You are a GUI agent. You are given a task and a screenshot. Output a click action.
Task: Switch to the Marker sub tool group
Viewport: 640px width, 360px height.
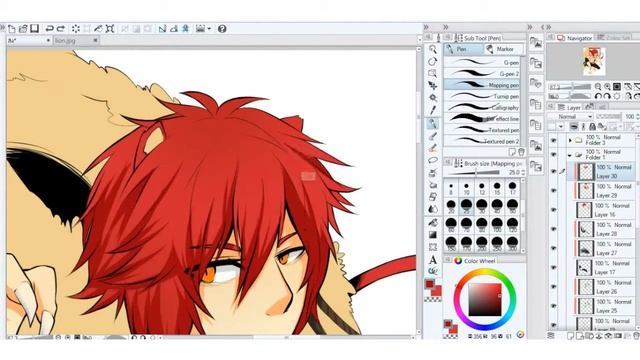(503, 49)
